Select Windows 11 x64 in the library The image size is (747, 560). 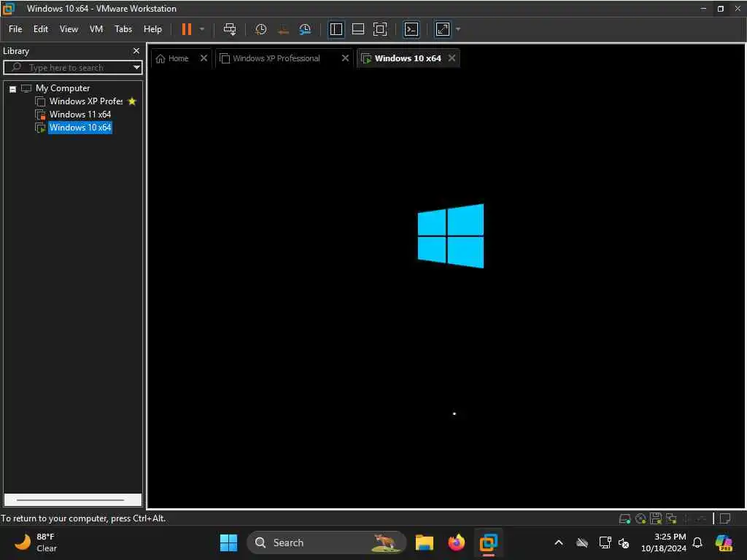[80, 114]
